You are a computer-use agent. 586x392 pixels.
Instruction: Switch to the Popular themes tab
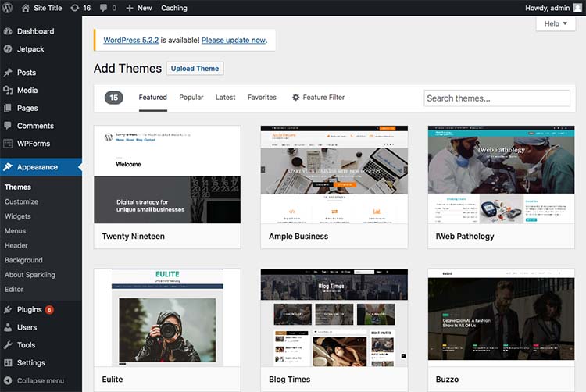[191, 98]
